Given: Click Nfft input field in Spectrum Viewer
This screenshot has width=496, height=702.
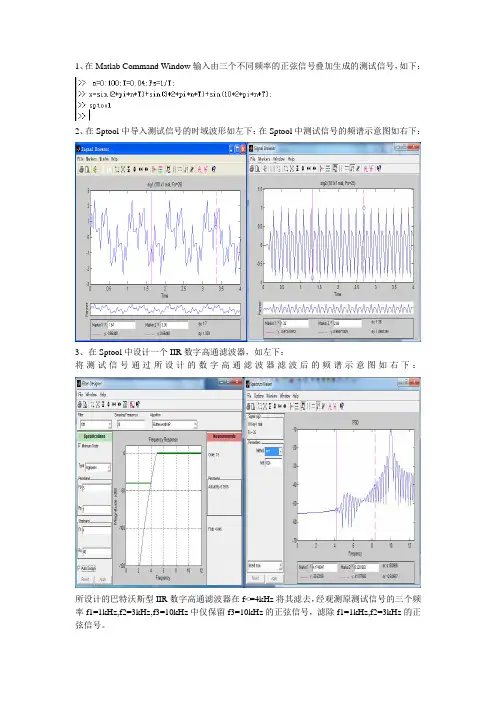Looking at the screenshot, I should (274, 463).
